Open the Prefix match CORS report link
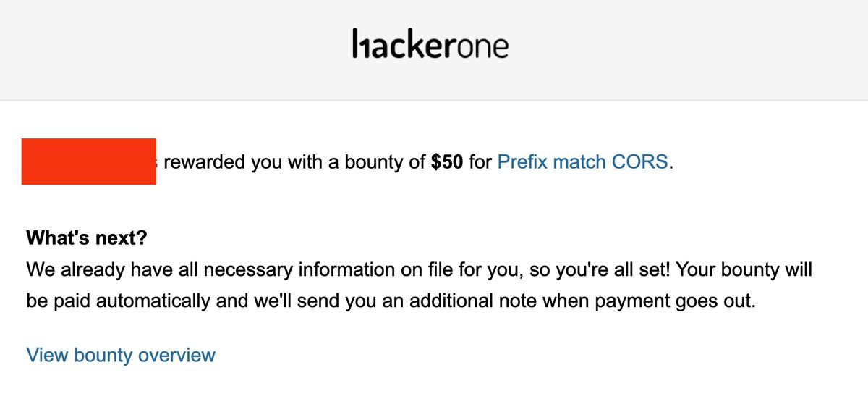868x407 pixels. (x=583, y=161)
